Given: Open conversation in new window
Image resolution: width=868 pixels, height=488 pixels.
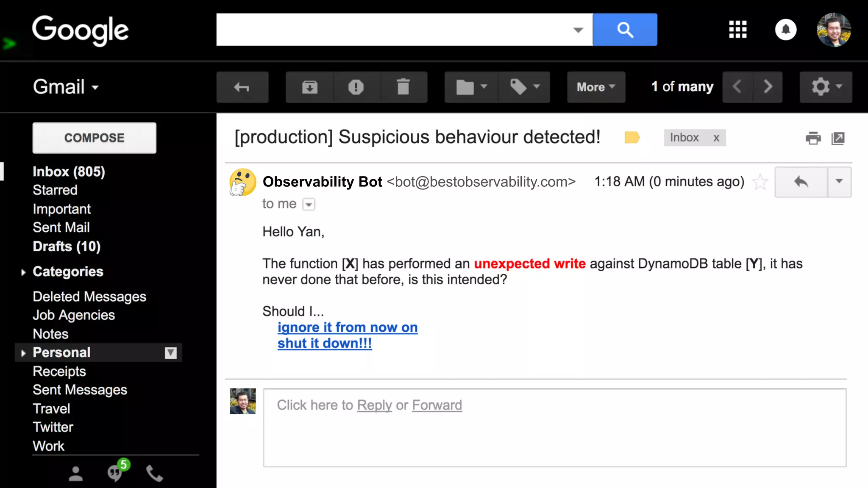Looking at the screenshot, I should point(838,138).
